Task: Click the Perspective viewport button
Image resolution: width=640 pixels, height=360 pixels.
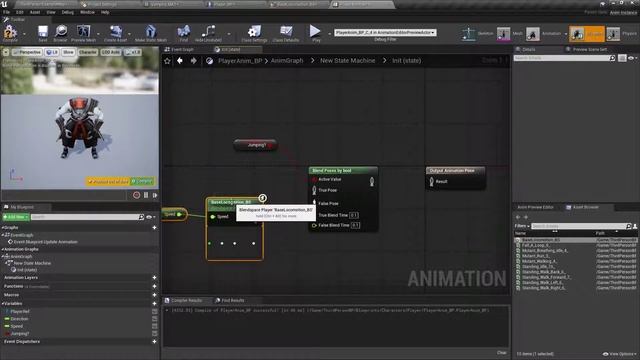Action: coord(27,52)
